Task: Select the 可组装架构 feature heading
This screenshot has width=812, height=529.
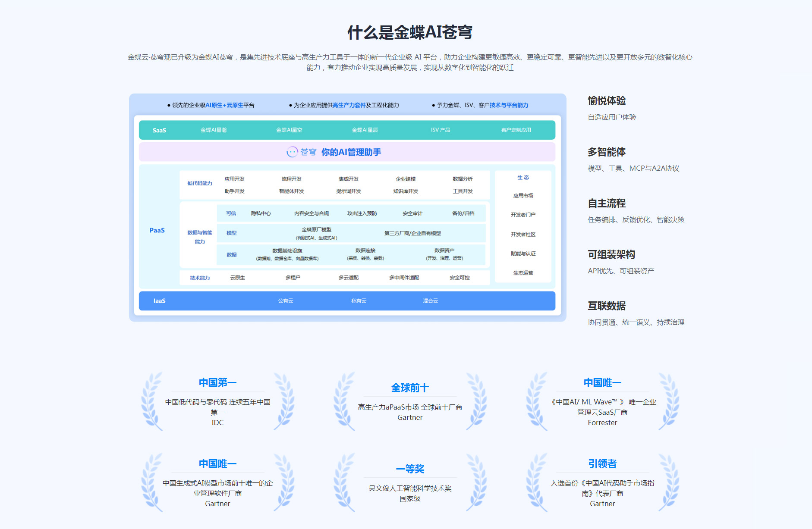Action: 611,254
